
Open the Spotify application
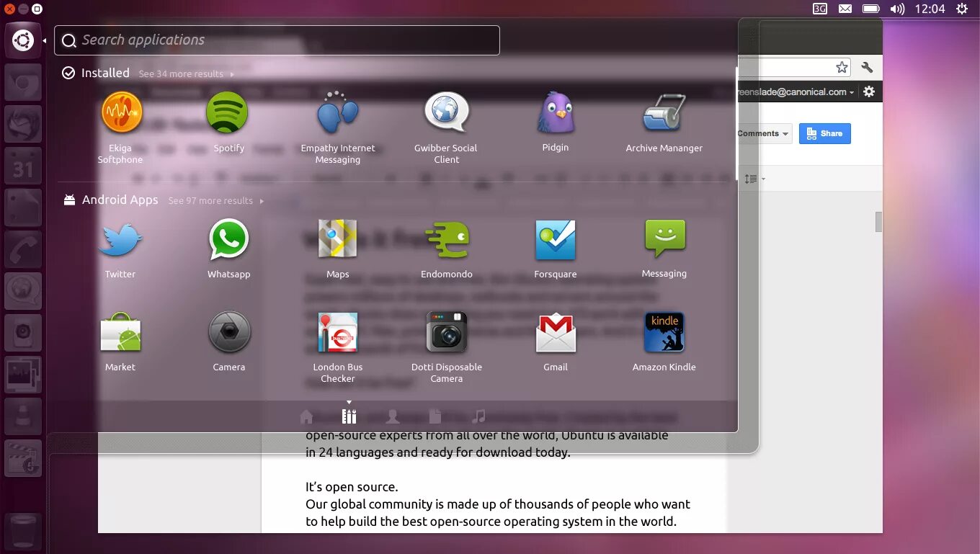tap(228, 113)
